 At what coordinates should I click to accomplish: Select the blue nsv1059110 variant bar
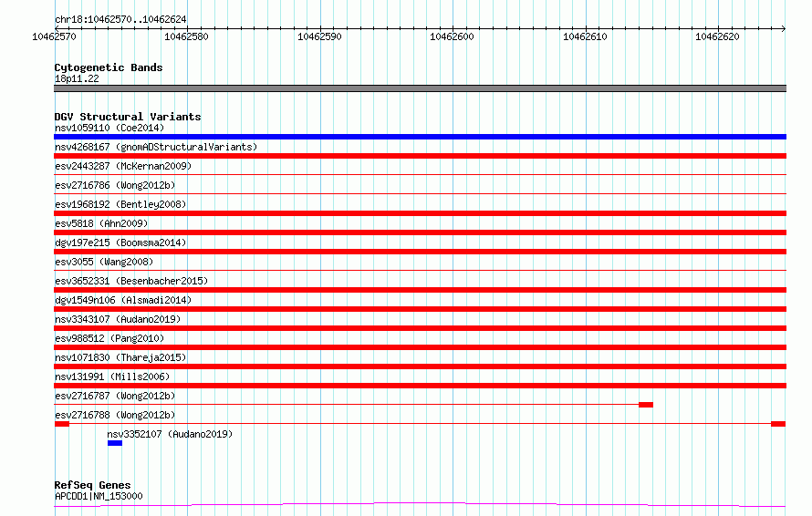[x=420, y=137]
